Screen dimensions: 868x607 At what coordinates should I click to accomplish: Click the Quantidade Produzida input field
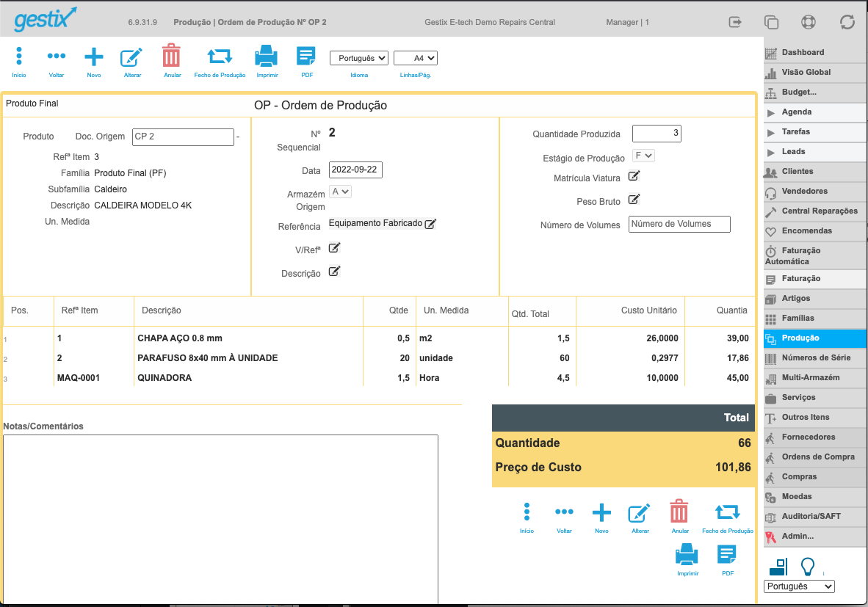point(657,134)
